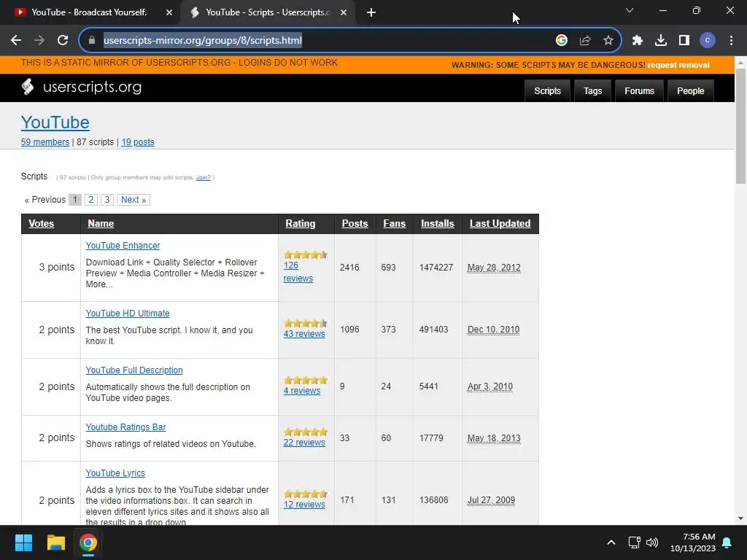Open the Extensions puzzle icon

coord(638,41)
